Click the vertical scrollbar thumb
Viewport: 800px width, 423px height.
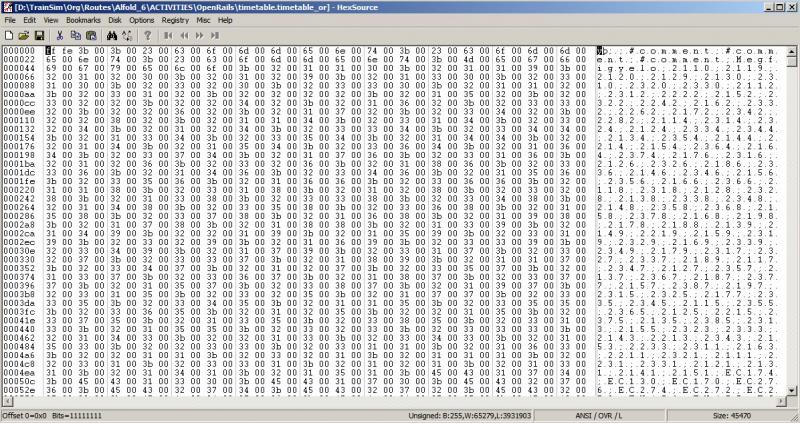[791, 62]
